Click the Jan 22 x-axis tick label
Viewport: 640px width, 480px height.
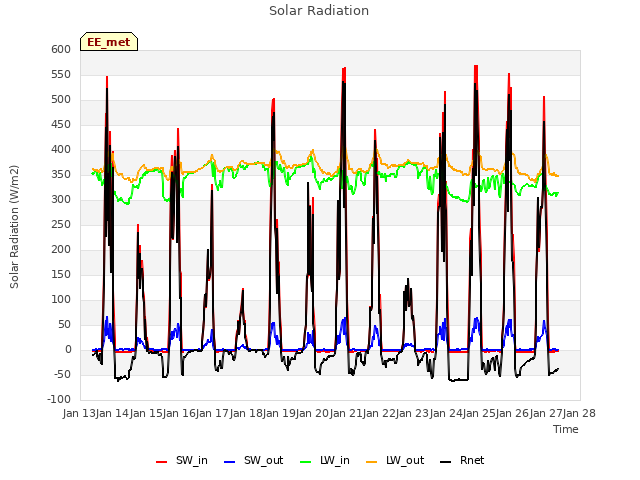coord(379,413)
